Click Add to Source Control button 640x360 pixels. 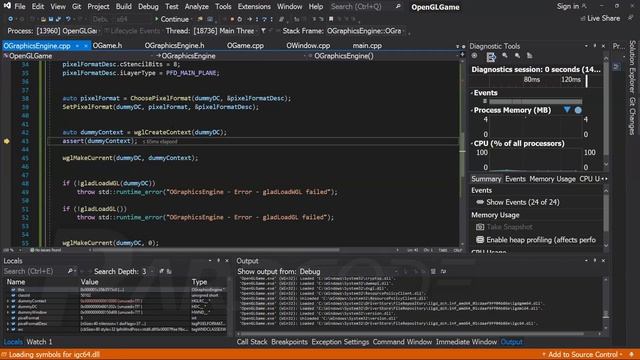pos(582,354)
